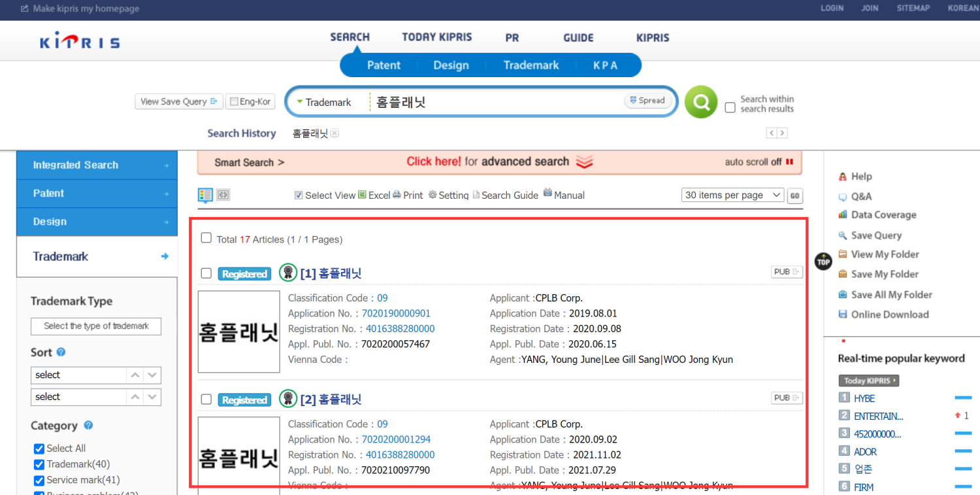
Task: Click the Print icon
Action: tap(397, 194)
